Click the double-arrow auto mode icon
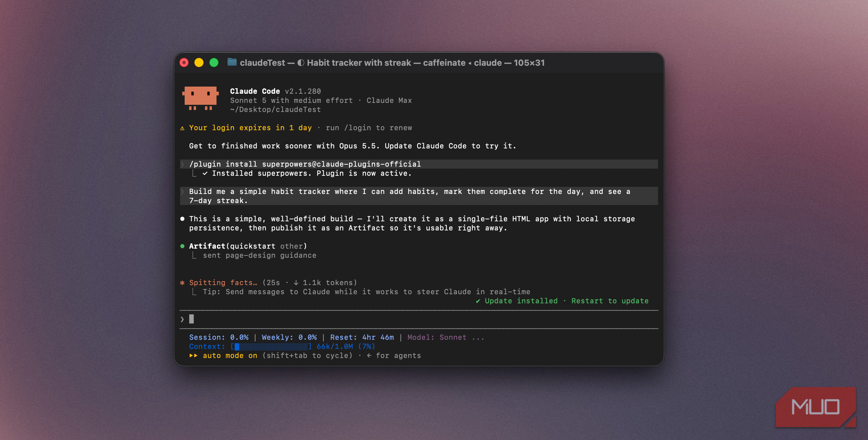The height and width of the screenshot is (440, 868). point(193,355)
